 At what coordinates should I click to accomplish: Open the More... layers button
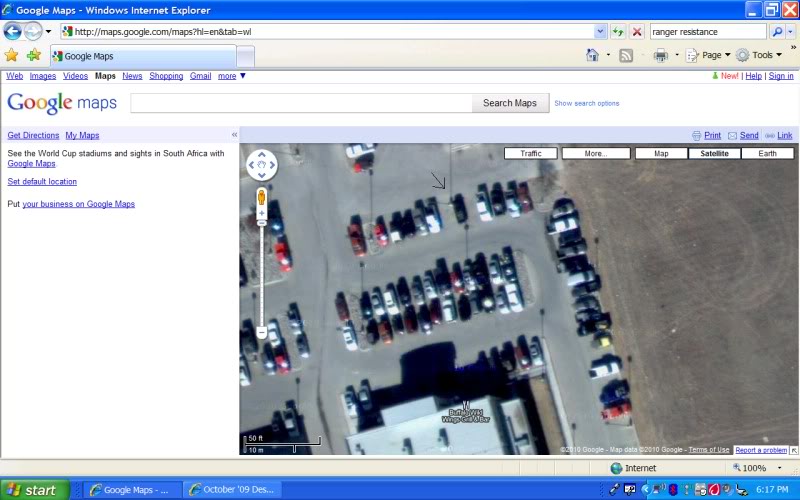pyautogui.click(x=596, y=153)
